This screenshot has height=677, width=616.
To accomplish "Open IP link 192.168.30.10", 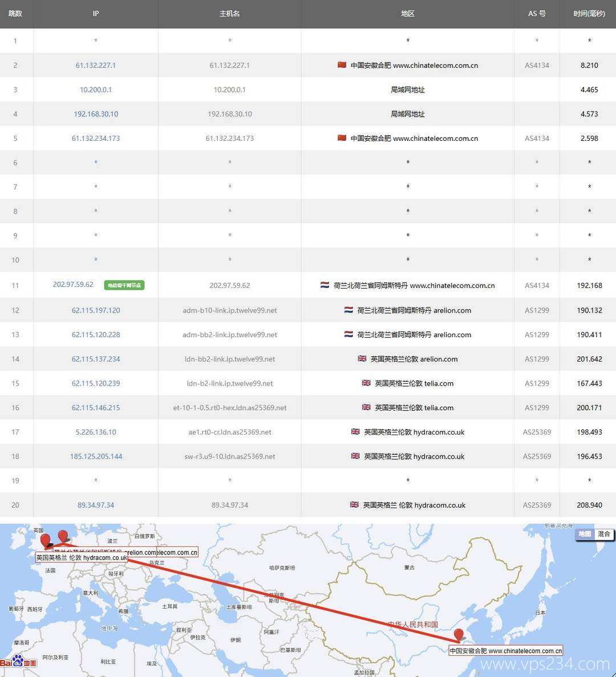I will (x=96, y=114).
